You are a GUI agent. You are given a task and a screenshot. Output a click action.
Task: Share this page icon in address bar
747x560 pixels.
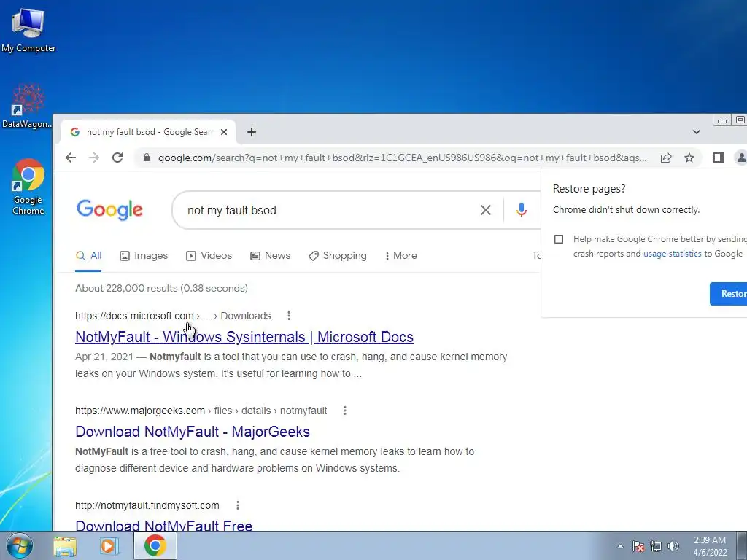[x=666, y=157]
